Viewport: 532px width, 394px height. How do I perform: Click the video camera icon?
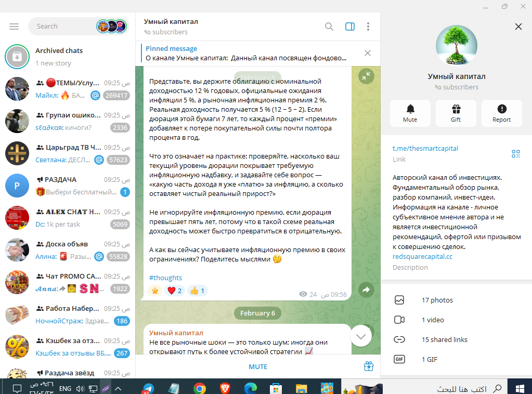399,320
